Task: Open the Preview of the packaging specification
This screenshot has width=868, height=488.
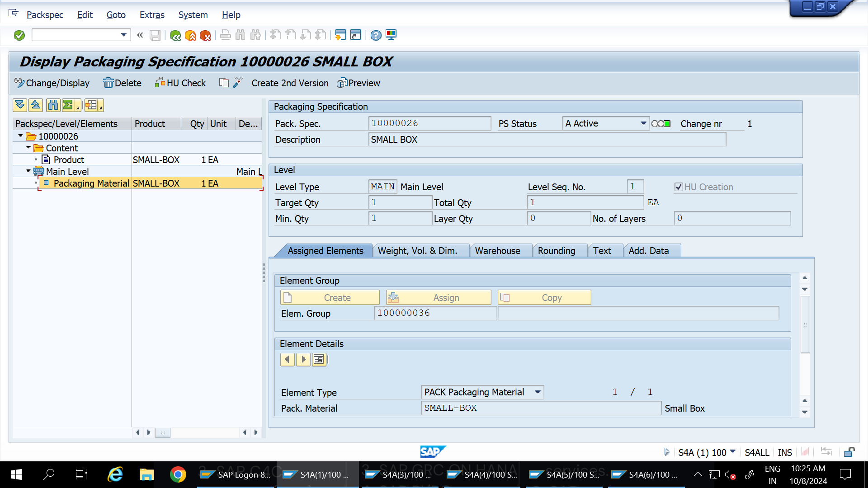Action: (359, 83)
